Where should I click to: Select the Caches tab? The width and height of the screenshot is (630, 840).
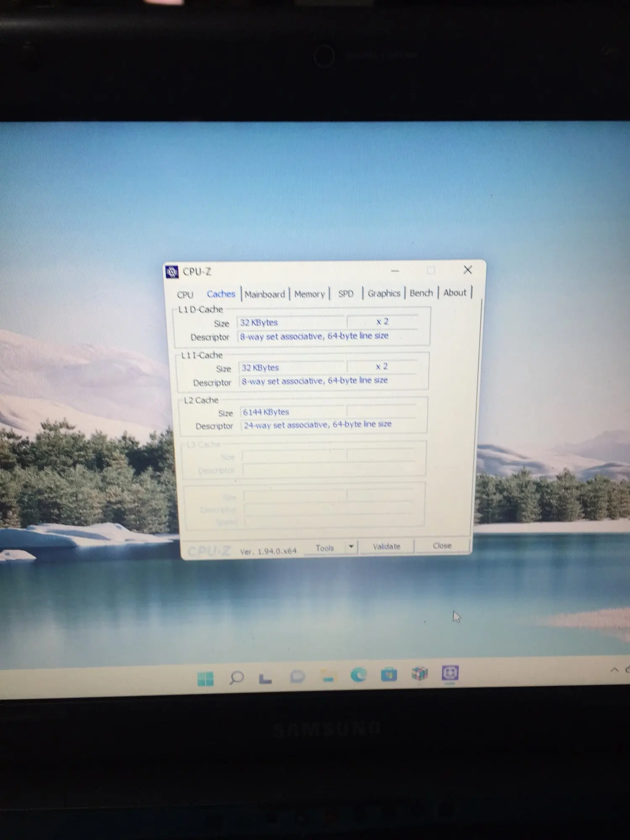pyautogui.click(x=221, y=294)
